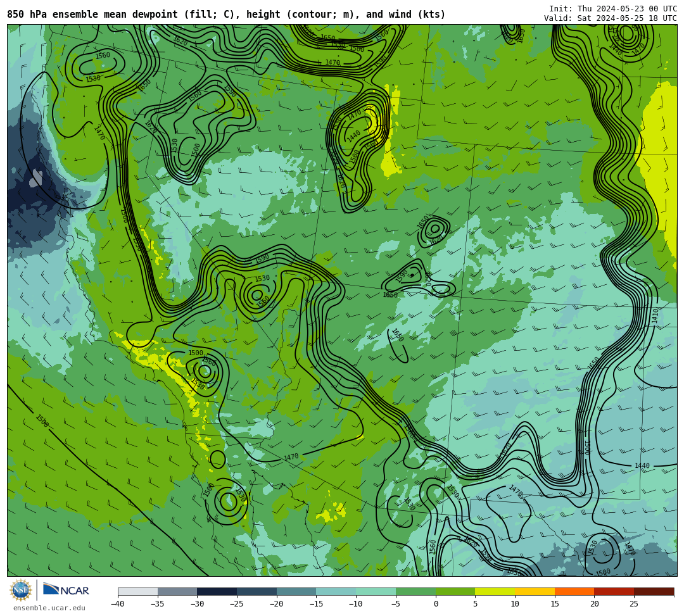Open the ensemble.ucar.edu link text
Screen dimensions: 684x616
click(49, 608)
